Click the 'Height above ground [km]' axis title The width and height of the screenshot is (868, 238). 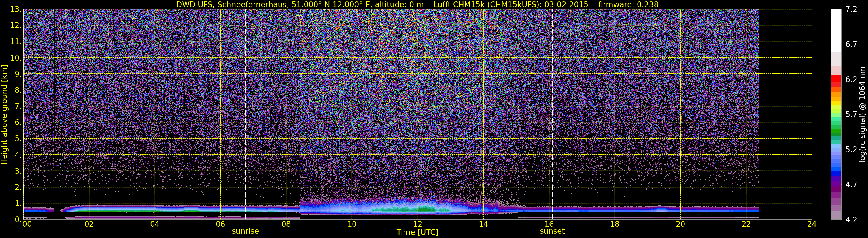click(x=4, y=115)
